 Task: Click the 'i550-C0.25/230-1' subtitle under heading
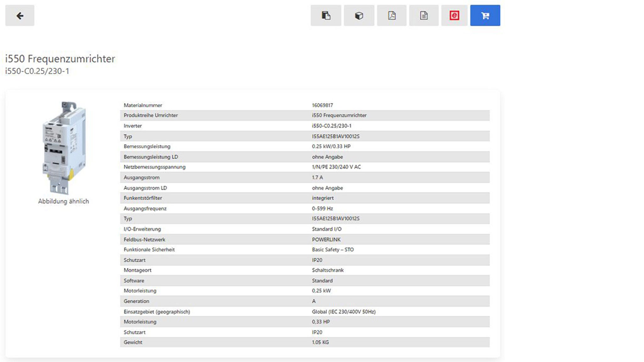pyautogui.click(x=37, y=71)
